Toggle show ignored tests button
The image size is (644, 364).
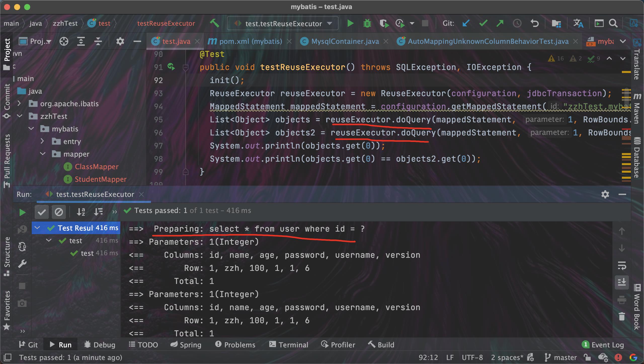tap(59, 212)
